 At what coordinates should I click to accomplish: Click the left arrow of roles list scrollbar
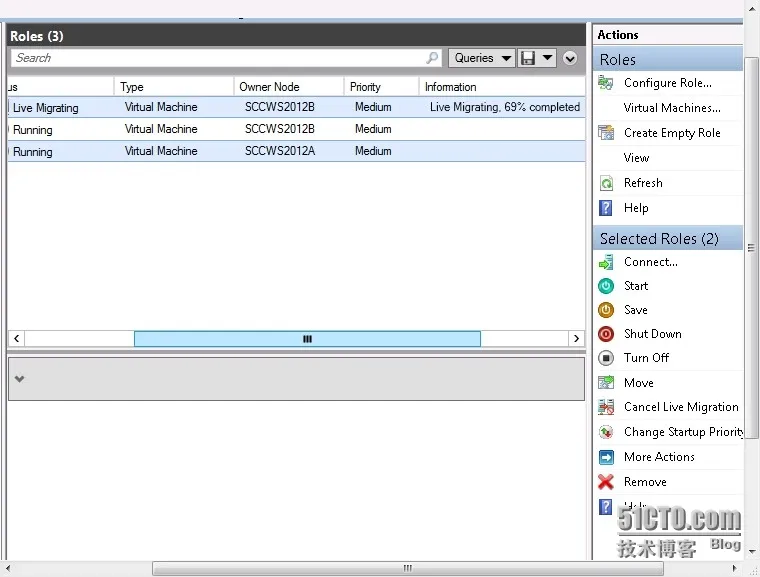[x=16, y=338]
